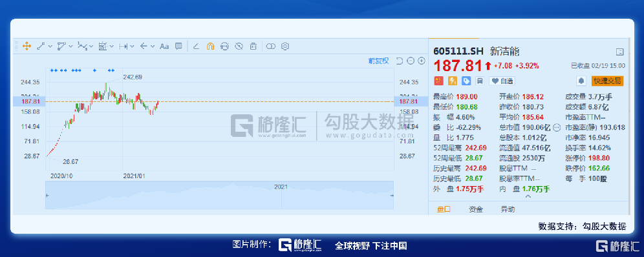Select the 1-3 wave pattern tool
644x257 pixels.
(83, 46)
